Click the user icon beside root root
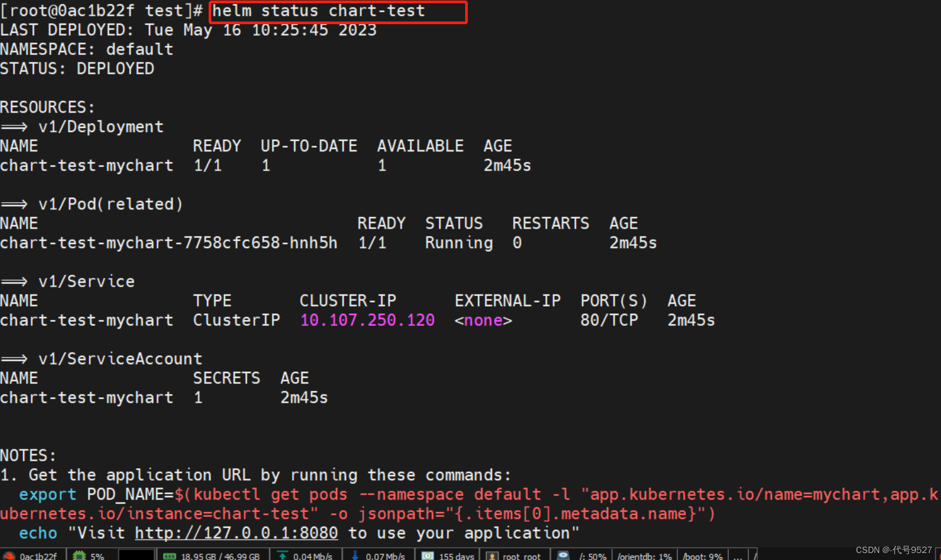The height and width of the screenshot is (560, 941). [x=492, y=556]
